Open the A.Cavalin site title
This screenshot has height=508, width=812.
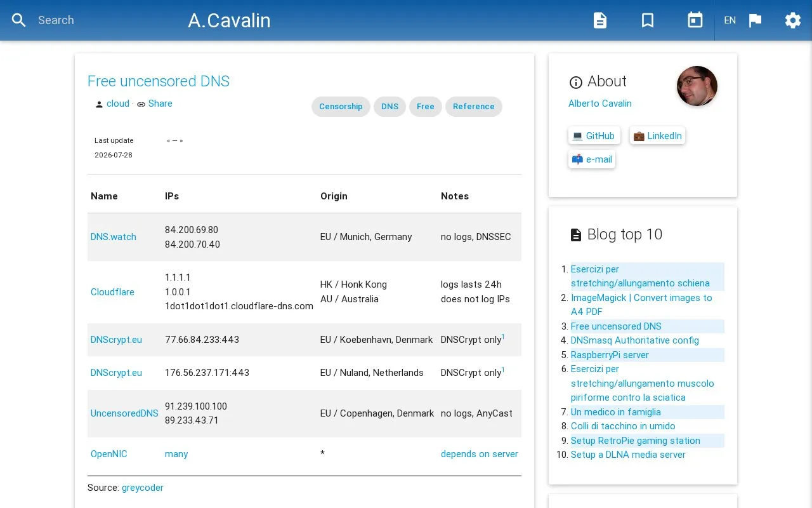[x=229, y=20]
